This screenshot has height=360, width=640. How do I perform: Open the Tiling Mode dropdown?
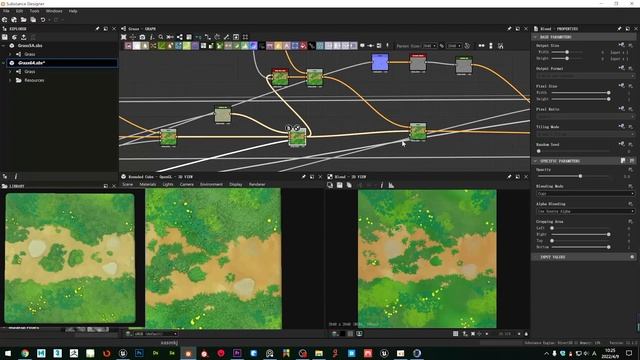(585, 134)
